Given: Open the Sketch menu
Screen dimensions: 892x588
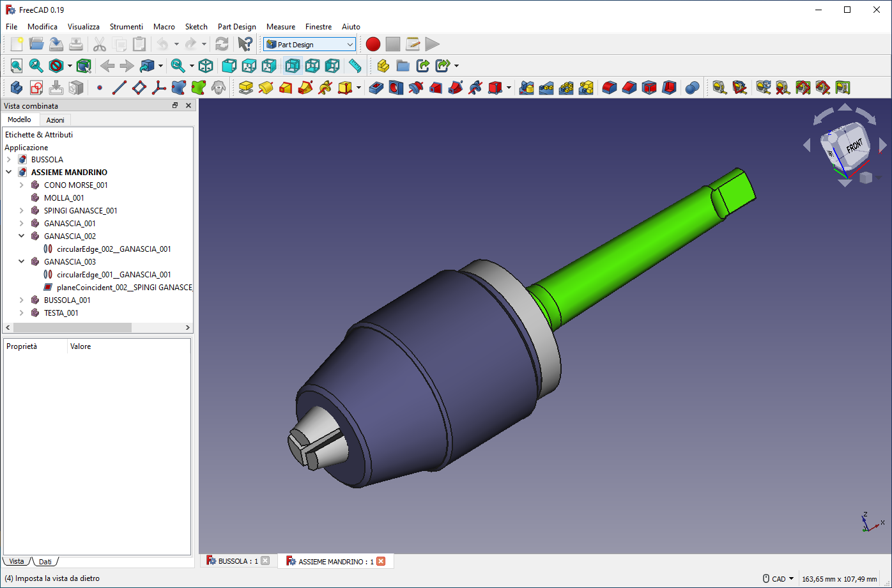Looking at the screenshot, I should coord(196,27).
